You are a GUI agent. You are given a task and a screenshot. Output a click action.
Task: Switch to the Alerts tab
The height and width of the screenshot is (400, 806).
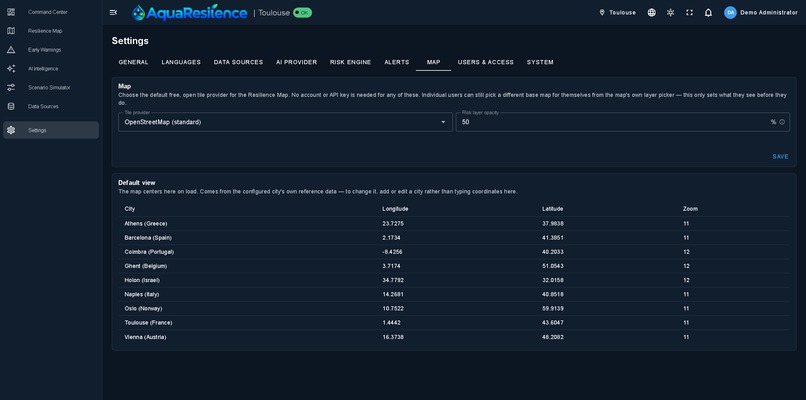397,62
